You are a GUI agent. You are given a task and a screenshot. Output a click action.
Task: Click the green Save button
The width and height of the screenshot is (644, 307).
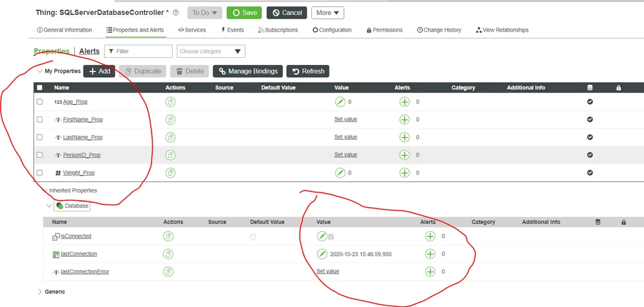pos(244,13)
